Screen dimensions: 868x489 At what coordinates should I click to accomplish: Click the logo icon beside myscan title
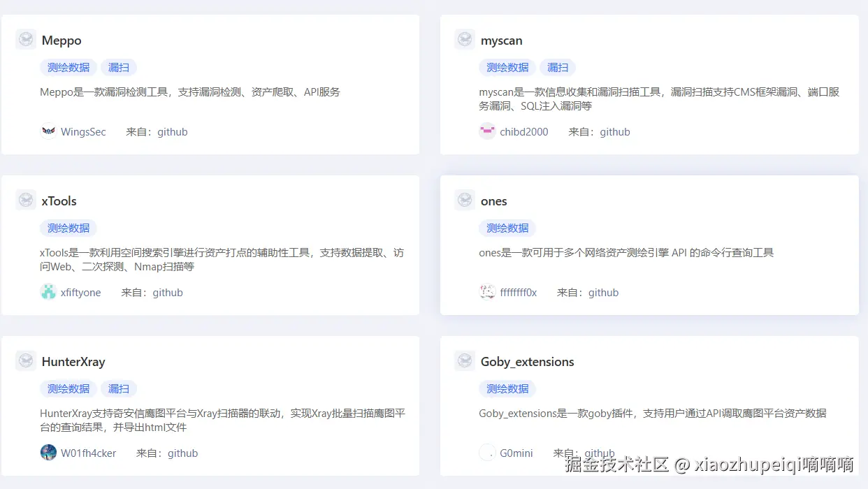click(465, 39)
